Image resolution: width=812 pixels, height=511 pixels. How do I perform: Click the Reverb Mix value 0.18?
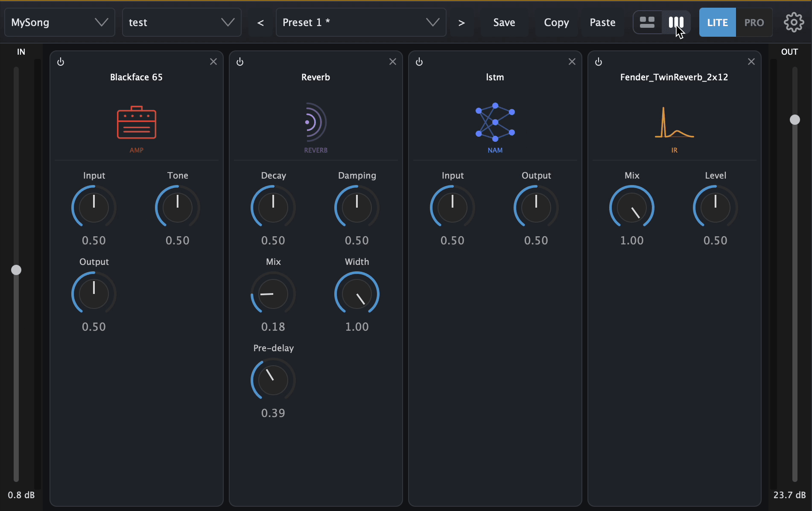tap(273, 327)
